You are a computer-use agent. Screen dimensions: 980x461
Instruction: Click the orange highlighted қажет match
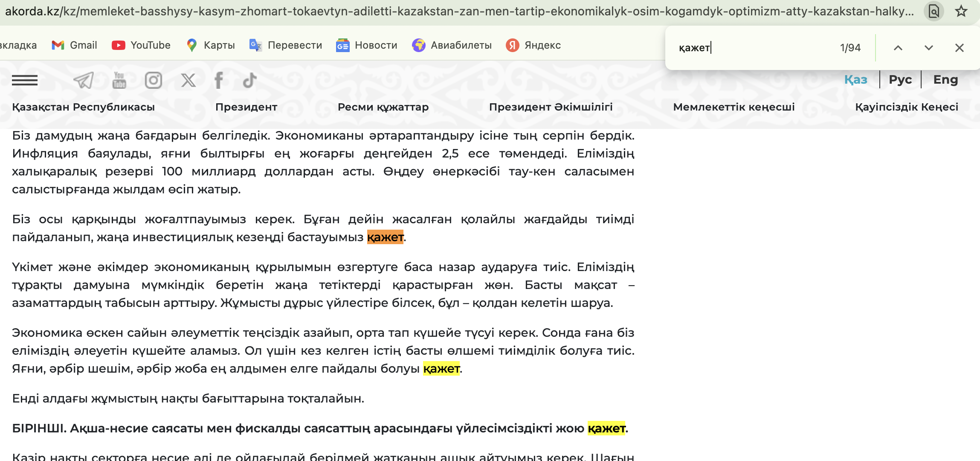[385, 237]
